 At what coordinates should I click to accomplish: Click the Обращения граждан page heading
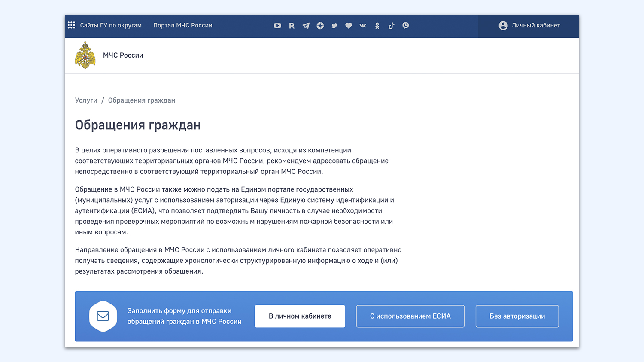click(138, 125)
